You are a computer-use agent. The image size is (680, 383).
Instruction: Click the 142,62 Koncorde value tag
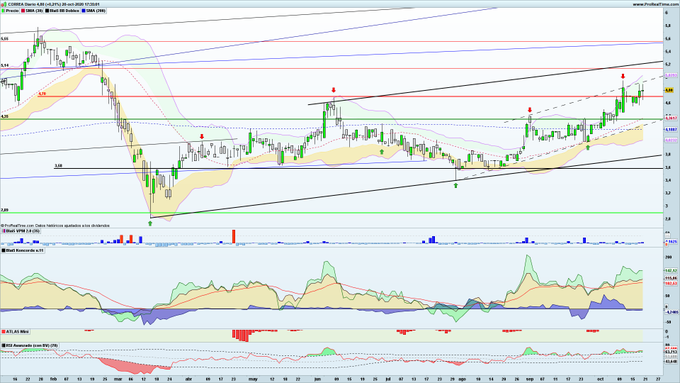pos(671,270)
